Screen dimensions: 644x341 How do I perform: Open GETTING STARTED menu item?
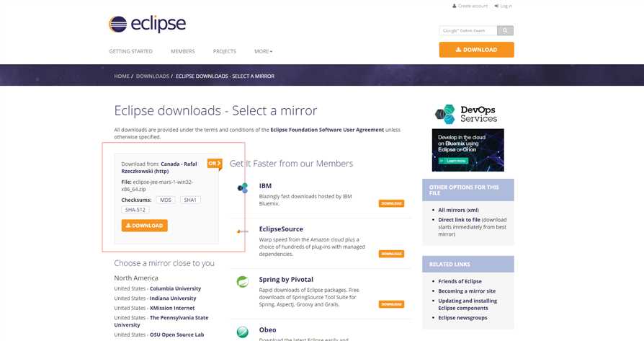[x=130, y=51]
